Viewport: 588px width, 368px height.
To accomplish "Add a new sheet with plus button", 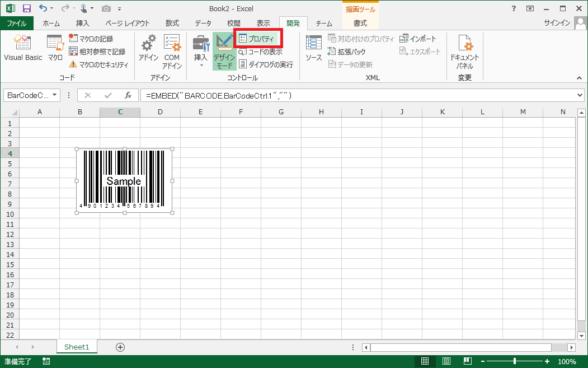I will pos(120,347).
